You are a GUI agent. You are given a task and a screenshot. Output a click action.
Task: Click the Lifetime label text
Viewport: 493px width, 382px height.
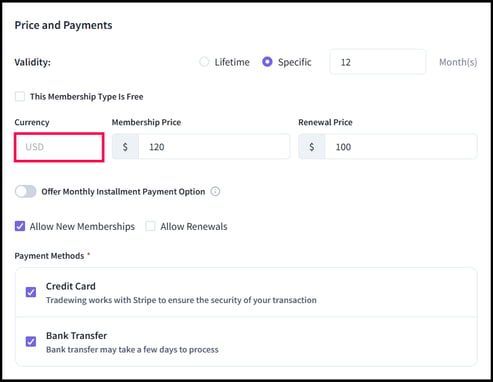point(232,62)
